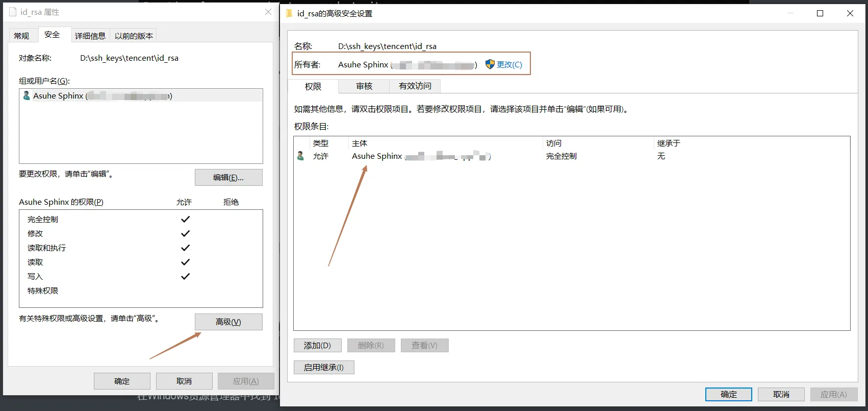Click the 修改 permission row

141,234
